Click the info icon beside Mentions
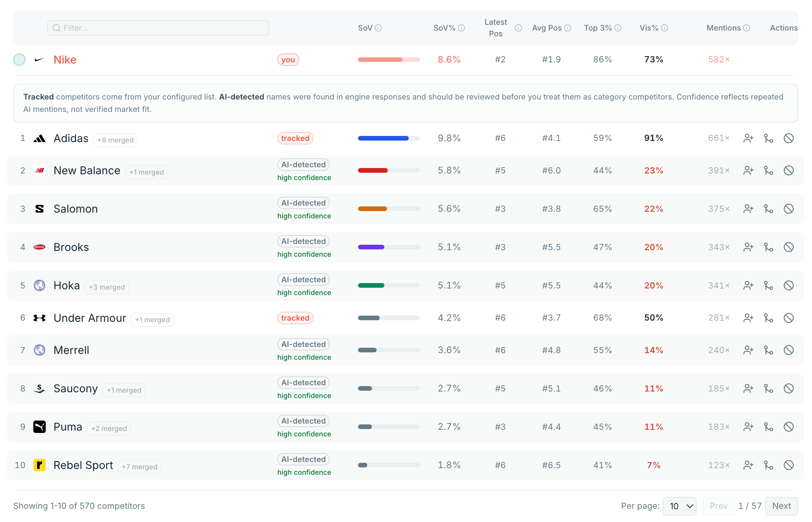The height and width of the screenshot is (522, 812). (747, 28)
